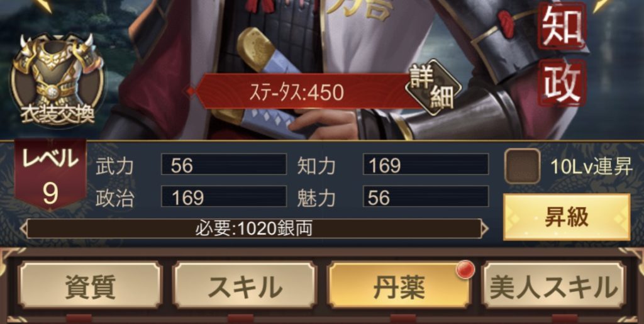Click the 魅力 value field showing 56
This screenshot has width=644, height=324.
tap(426, 196)
